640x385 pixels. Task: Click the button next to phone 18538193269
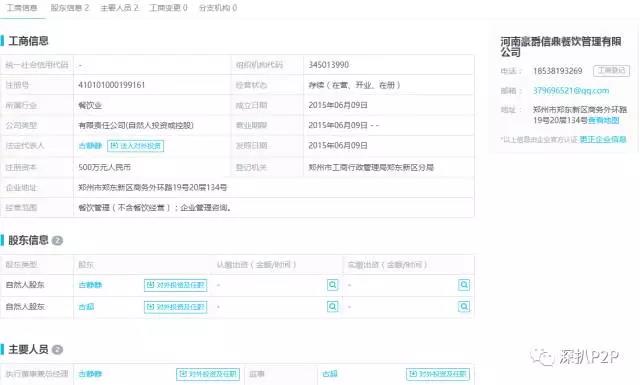611,71
